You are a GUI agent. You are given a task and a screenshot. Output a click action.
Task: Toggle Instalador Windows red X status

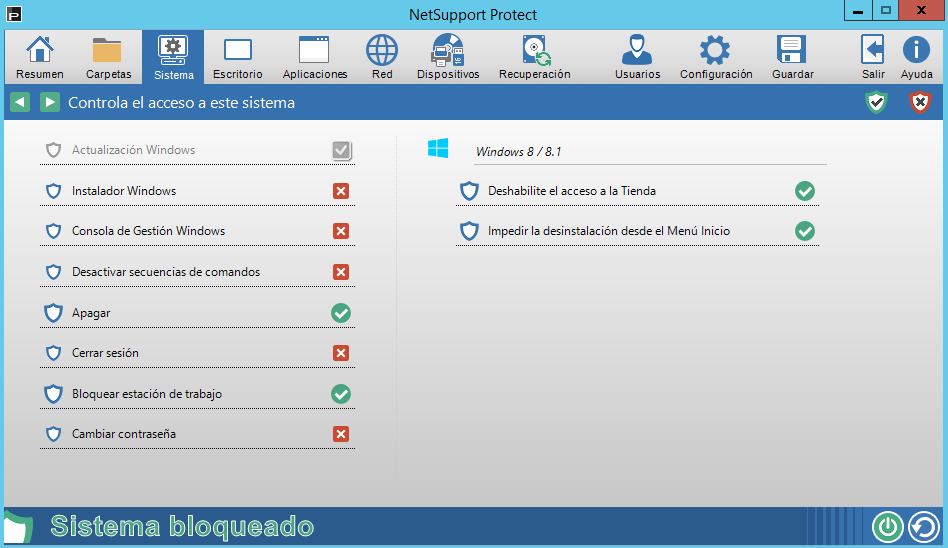(x=341, y=191)
